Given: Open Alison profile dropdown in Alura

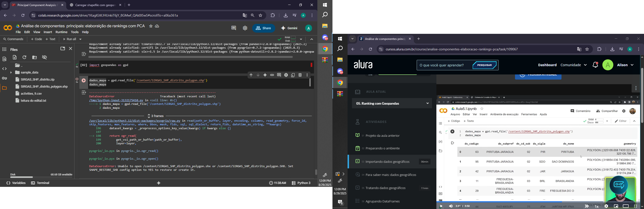Looking at the screenshot, I should 625,65.
